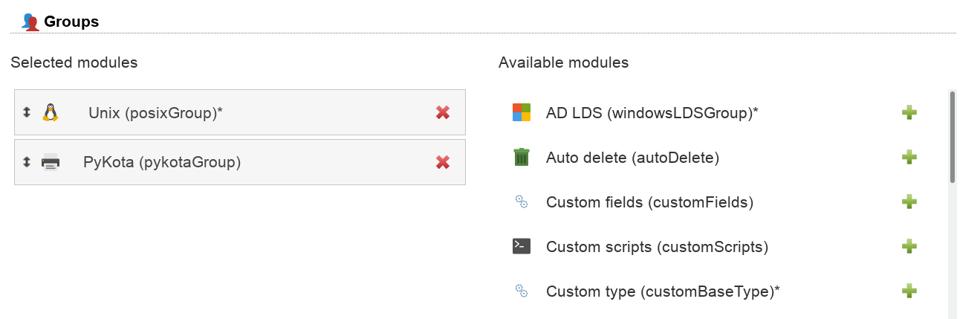
Task: Click the Windows logo for AD LDS
Action: [522, 112]
